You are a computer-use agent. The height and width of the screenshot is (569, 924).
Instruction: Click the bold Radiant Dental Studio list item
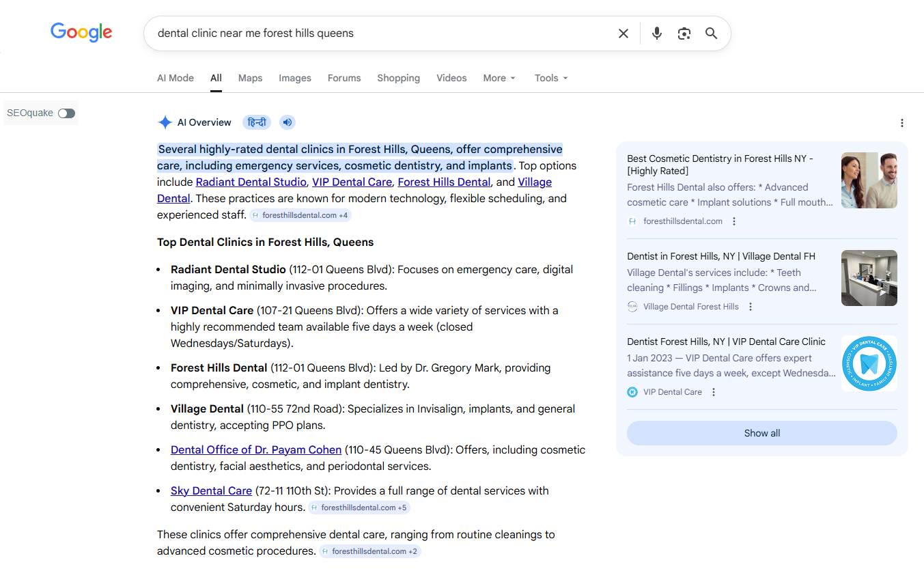[x=228, y=269]
